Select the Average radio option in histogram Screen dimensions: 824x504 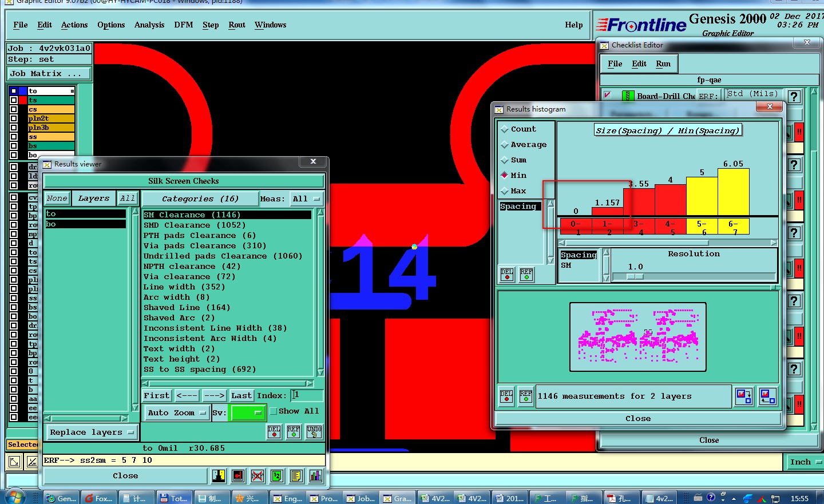click(x=505, y=145)
